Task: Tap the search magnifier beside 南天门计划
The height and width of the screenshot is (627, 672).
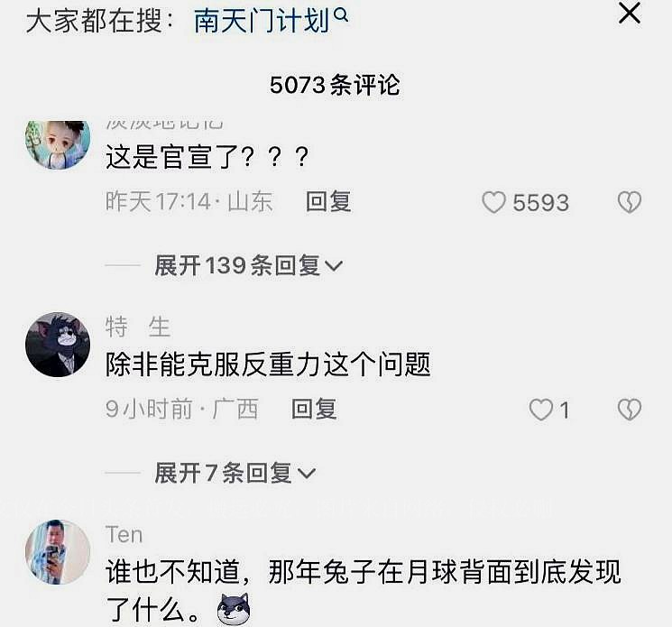Action: [x=341, y=15]
